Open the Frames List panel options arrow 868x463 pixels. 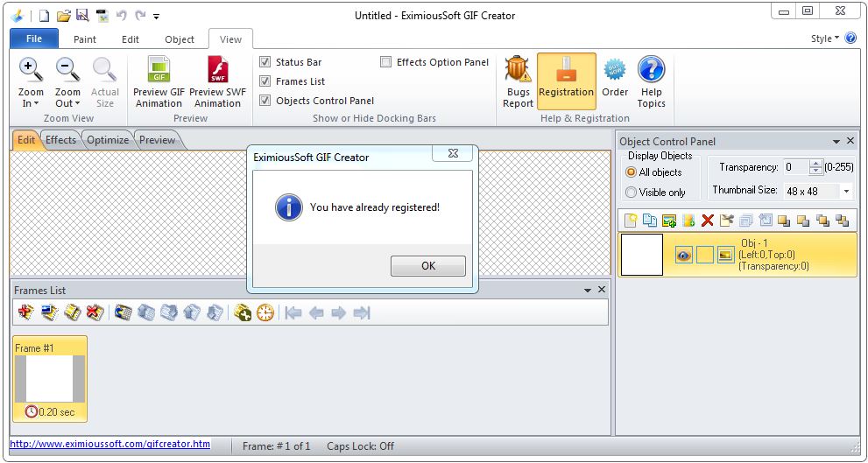pos(588,290)
